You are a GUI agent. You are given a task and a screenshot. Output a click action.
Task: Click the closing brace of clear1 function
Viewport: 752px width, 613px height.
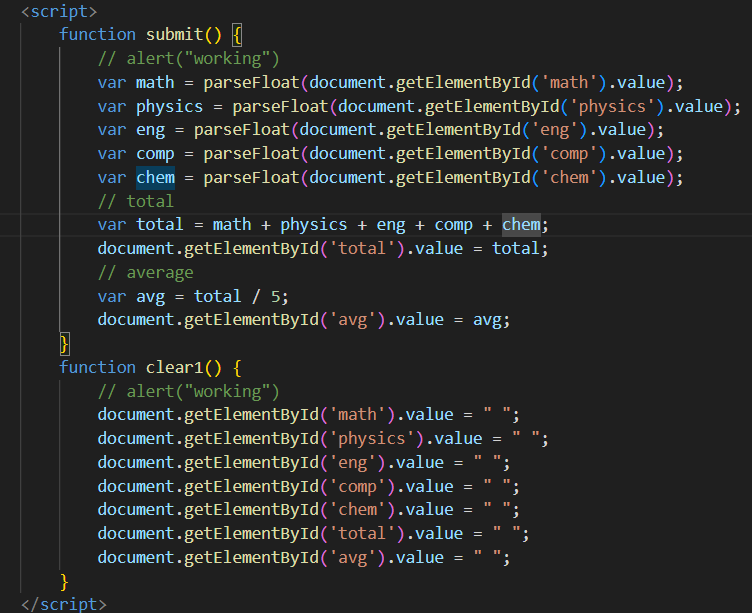click(x=65, y=581)
